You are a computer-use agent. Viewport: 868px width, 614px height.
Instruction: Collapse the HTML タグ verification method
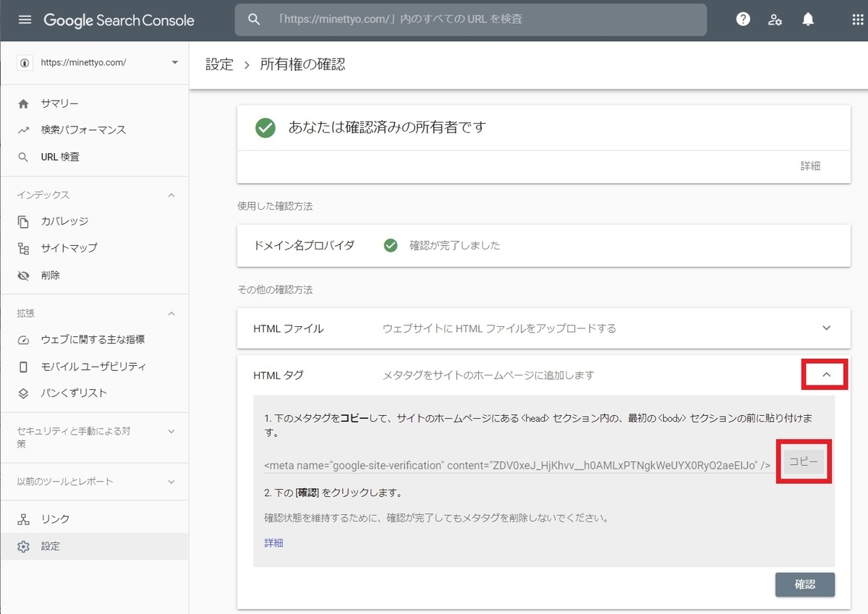pyautogui.click(x=827, y=375)
